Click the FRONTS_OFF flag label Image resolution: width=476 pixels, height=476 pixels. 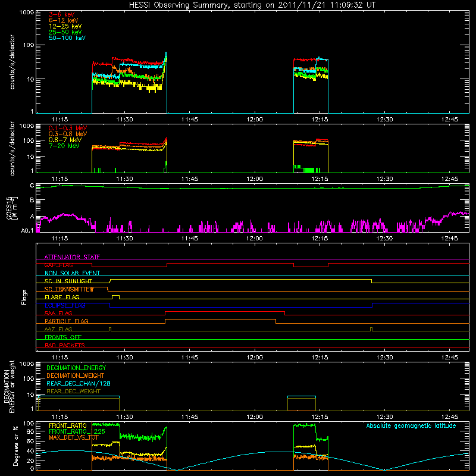tap(63, 337)
